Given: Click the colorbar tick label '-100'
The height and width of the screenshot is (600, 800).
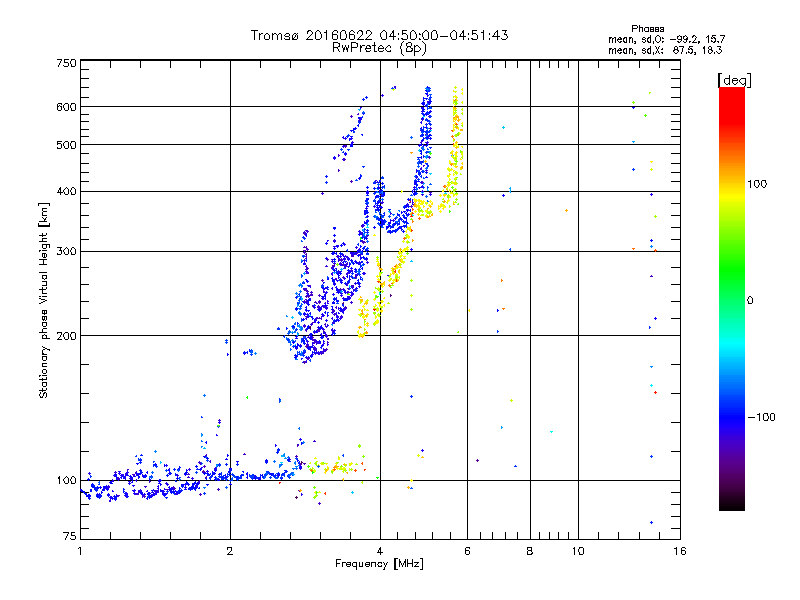Looking at the screenshot, I should tap(761, 417).
